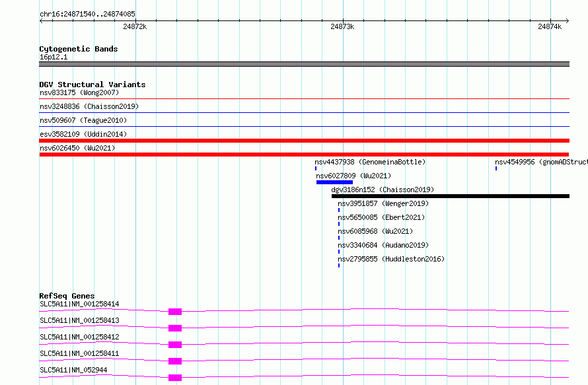Click the thick red esv3582109 variant bar
This screenshot has width=588, height=385.
(x=304, y=141)
